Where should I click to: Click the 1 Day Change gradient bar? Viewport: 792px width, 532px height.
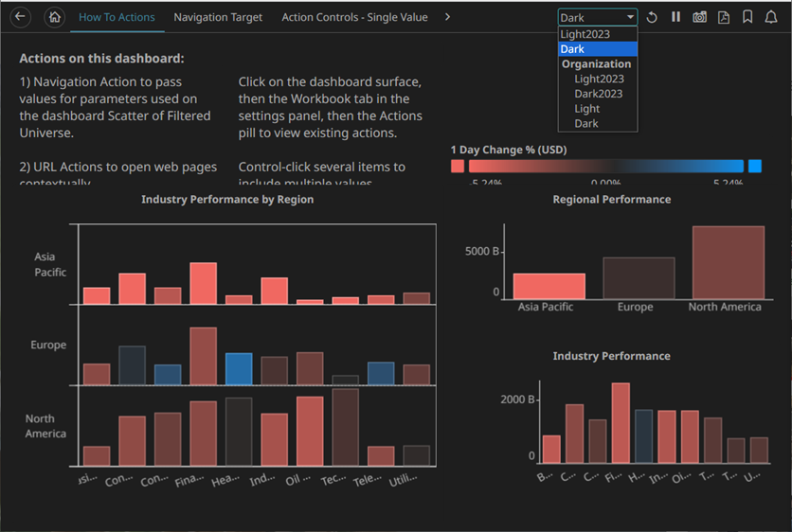[x=606, y=167]
